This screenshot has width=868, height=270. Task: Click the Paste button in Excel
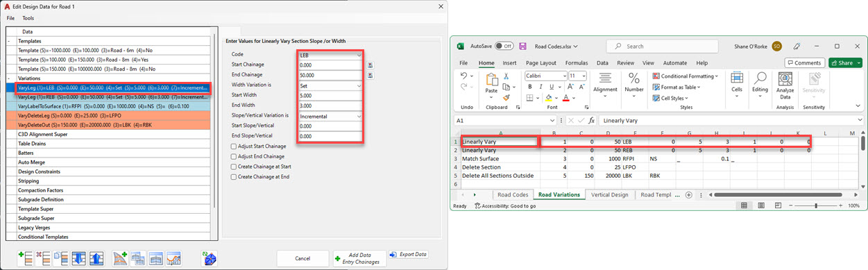click(x=491, y=85)
